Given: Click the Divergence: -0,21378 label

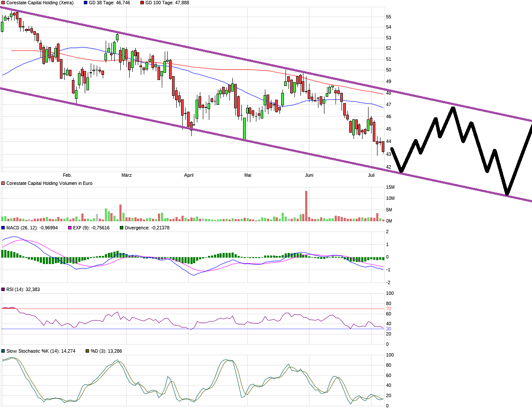Looking at the screenshot, I should click(147, 228).
